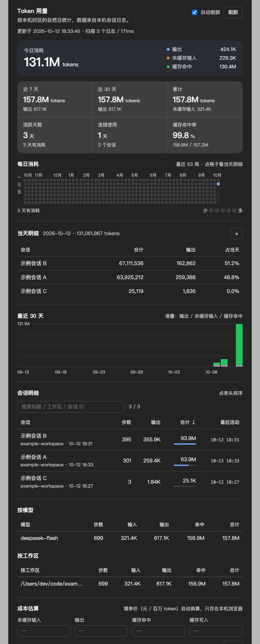Sort session table by 合计 column

(188, 422)
